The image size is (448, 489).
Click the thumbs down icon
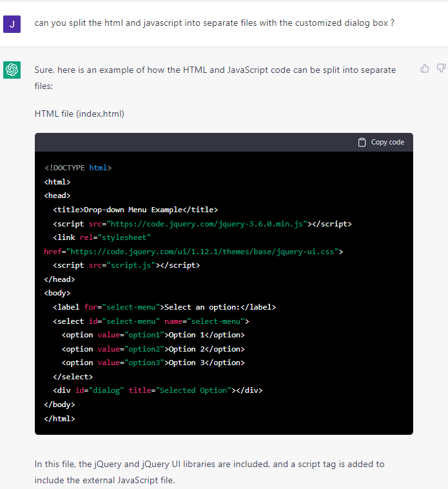pos(441,68)
